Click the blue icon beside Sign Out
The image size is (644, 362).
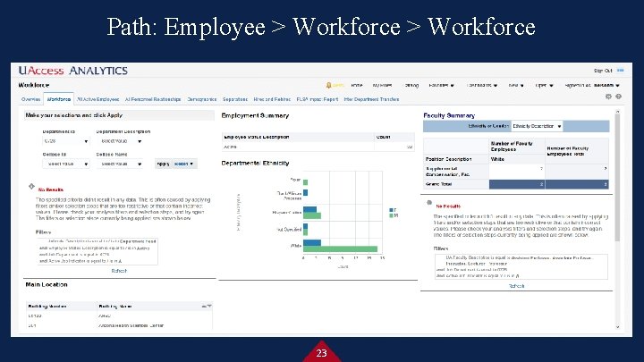pos(621,71)
